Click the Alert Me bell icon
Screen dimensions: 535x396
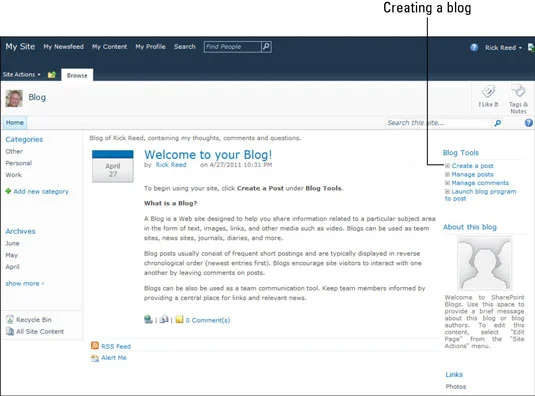[x=95, y=358]
